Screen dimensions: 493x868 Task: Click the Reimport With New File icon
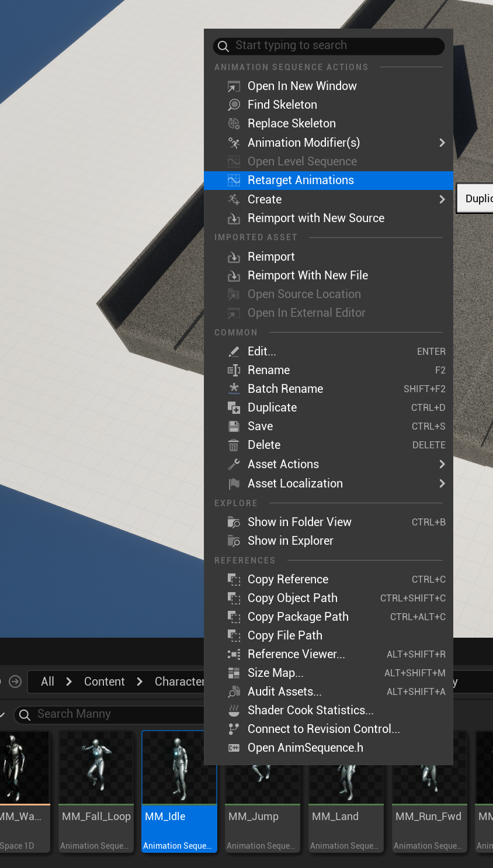(234, 276)
